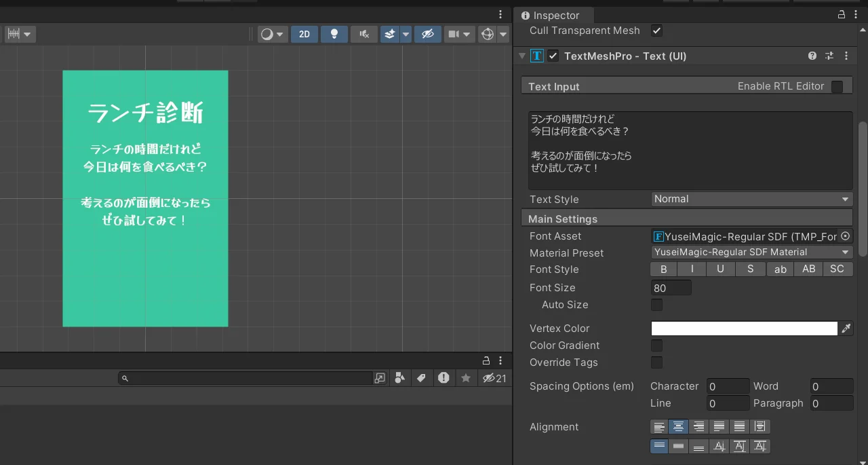Open the Inspector panel three-dot menu
Viewport: 868px width, 465px height.
pos(856,14)
